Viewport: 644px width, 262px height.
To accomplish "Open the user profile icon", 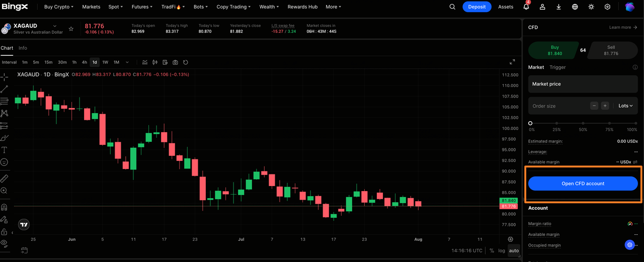I will pyautogui.click(x=542, y=7).
